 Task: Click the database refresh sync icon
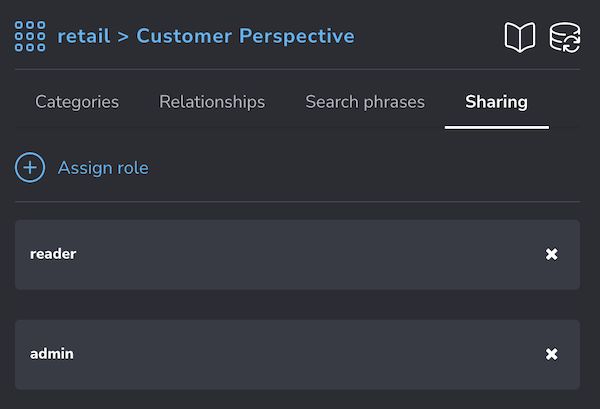[x=565, y=37]
